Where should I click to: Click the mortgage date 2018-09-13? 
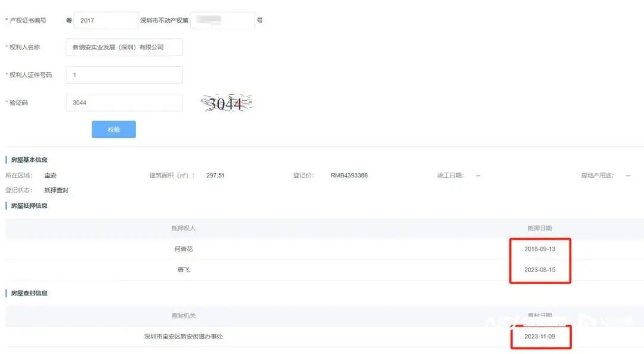click(x=540, y=249)
